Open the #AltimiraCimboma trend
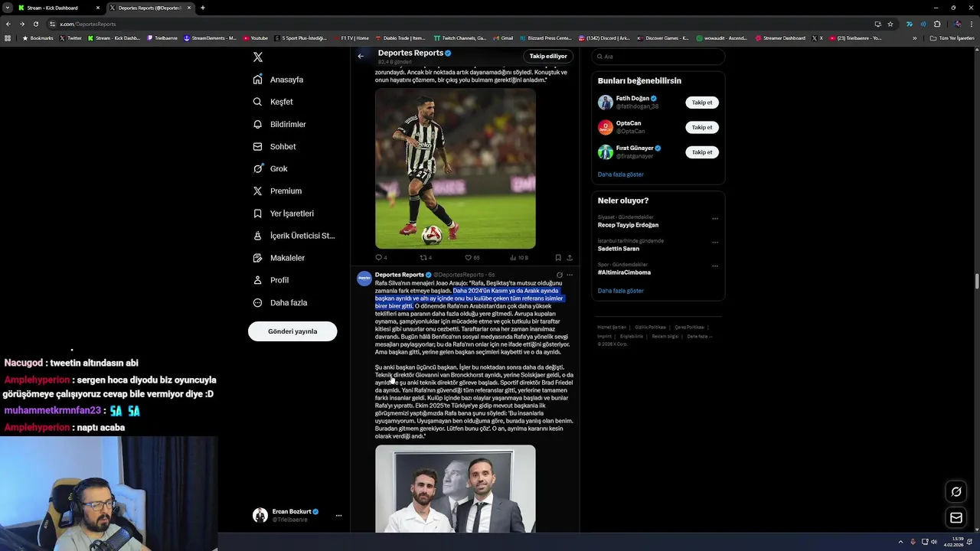The height and width of the screenshot is (551, 980). (624, 272)
